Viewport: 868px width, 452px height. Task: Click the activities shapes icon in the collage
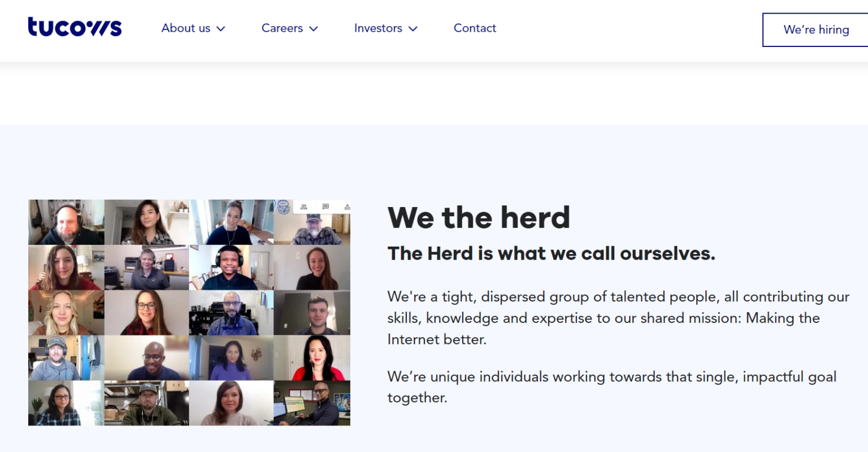click(346, 207)
